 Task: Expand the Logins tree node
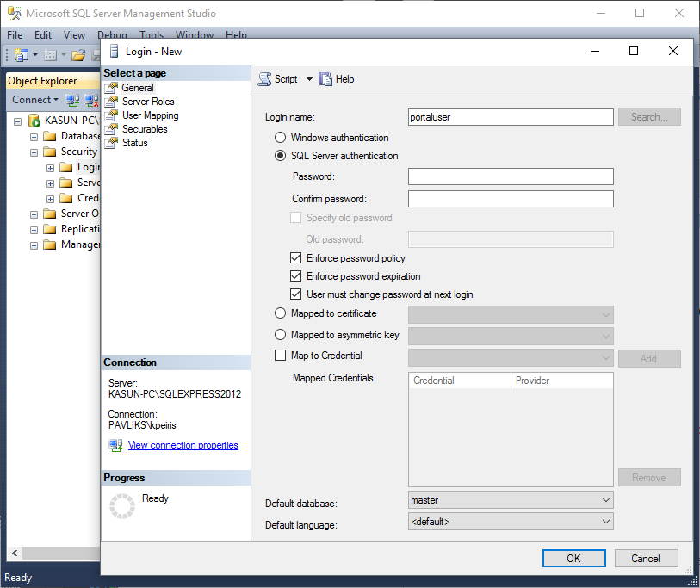click(x=50, y=168)
